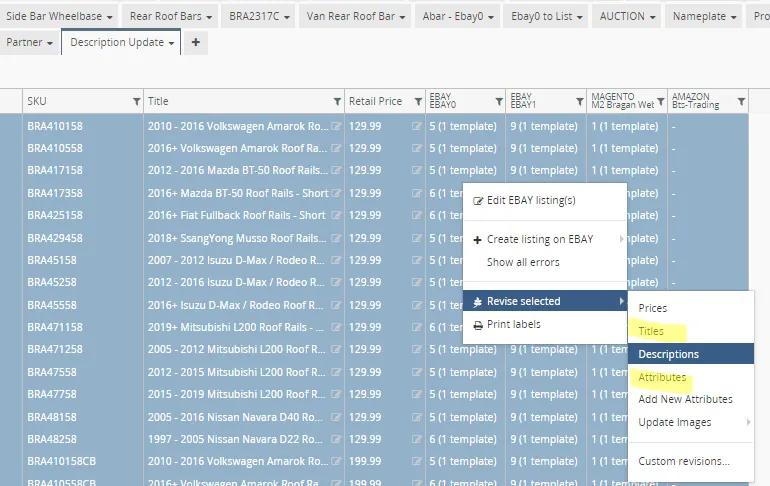Open BRA2317C tab dropdown arrow
770x486 pixels.
click(x=287, y=18)
